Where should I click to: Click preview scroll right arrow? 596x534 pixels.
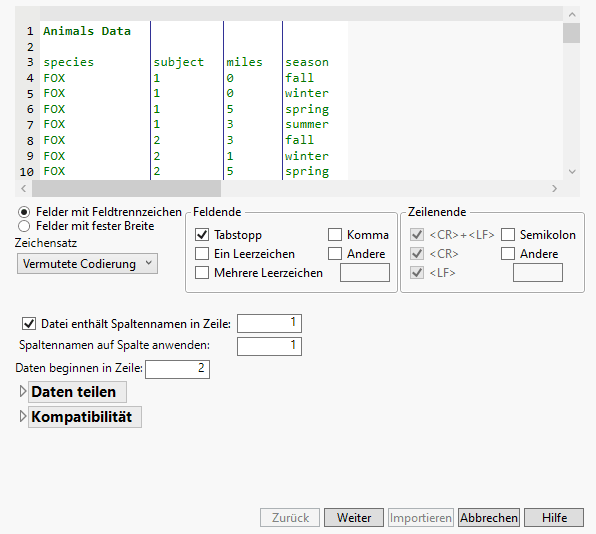(x=554, y=189)
